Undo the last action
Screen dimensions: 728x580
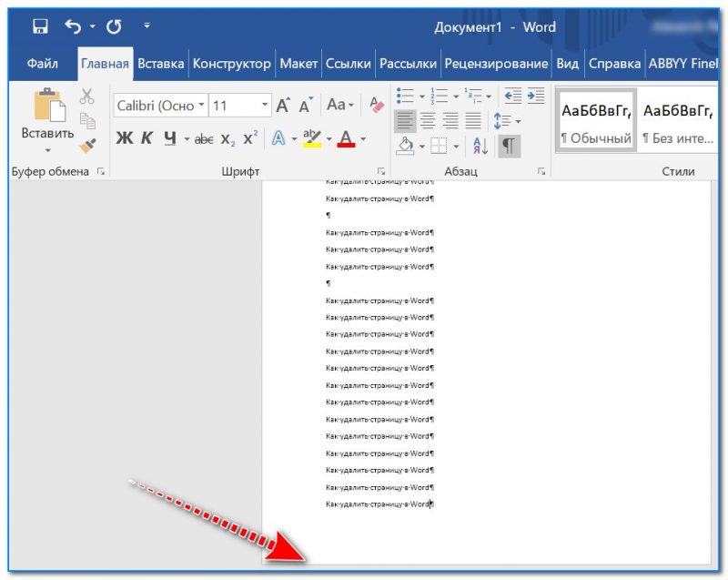[x=73, y=26]
